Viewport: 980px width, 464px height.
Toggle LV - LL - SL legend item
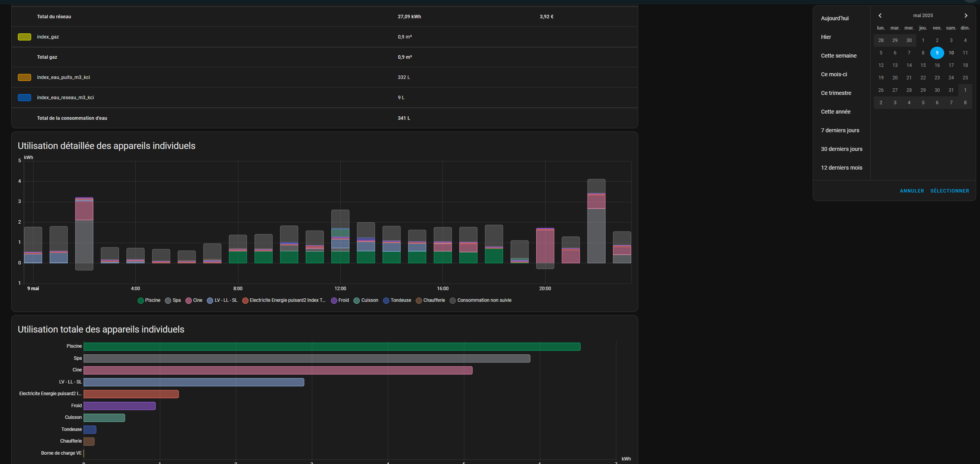[x=222, y=300]
